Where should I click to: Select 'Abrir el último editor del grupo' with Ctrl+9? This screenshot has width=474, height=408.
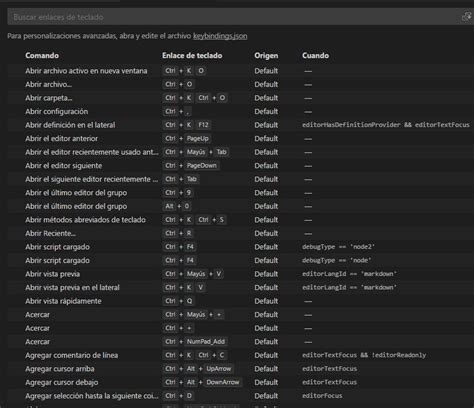coord(76,193)
